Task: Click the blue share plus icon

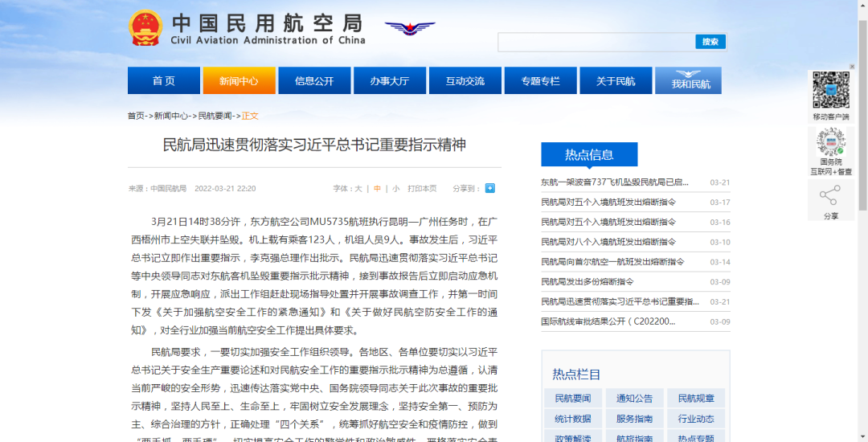Action: pos(490,188)
